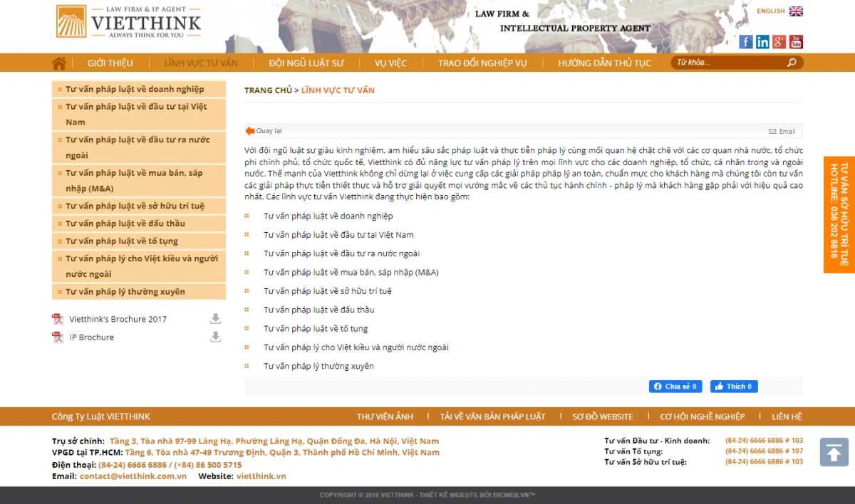
Task: Click content list link sở hữu trí tuệ
Action: point(328,291)
